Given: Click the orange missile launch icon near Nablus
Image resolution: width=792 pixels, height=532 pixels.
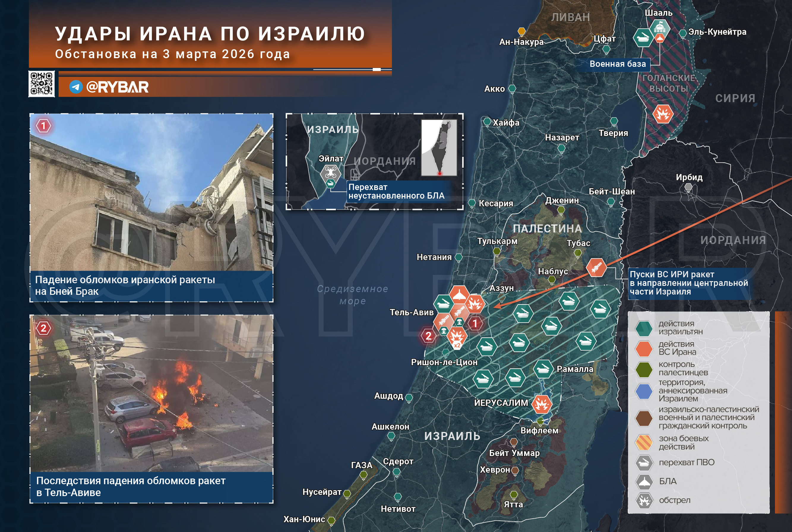Looking at the screenshot, I should pyautogui.click(x=596, y=267).
